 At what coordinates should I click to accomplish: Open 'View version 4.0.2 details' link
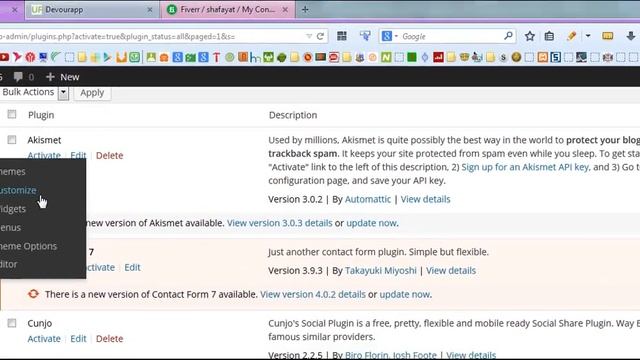313,294
